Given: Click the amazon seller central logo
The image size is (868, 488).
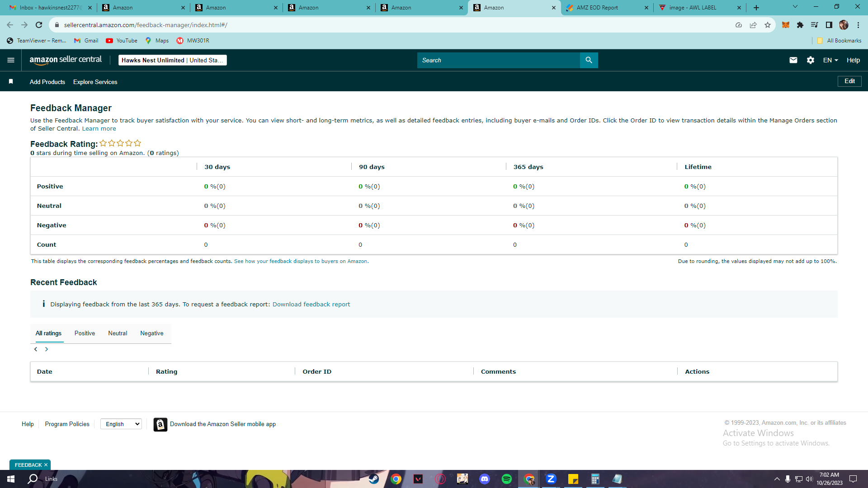Looking at the screenshot, I should 66,60.
